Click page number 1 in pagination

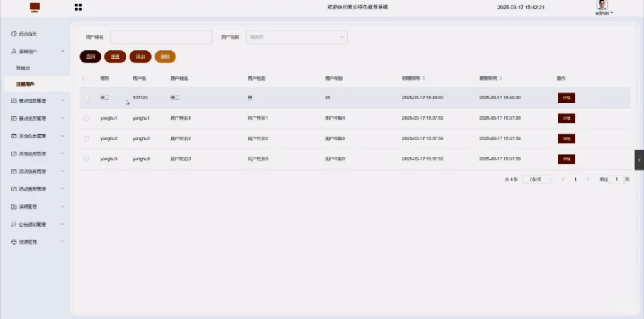(x=575, y=180)
